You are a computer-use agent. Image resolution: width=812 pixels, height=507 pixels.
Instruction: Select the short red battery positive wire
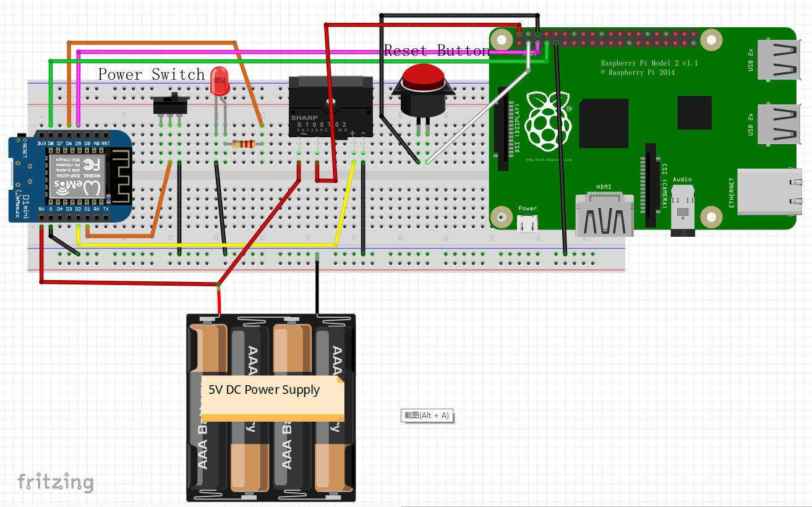(x=219, y=299)
